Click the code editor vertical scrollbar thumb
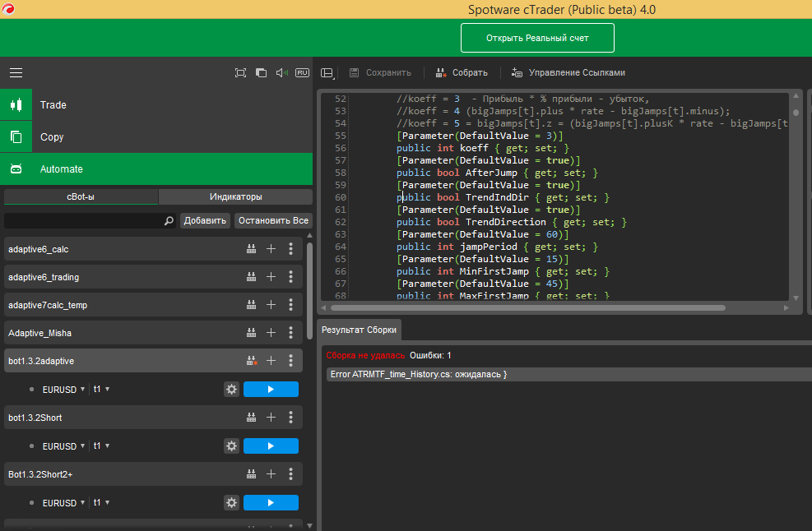812x531 pixels. coord(796,113)
